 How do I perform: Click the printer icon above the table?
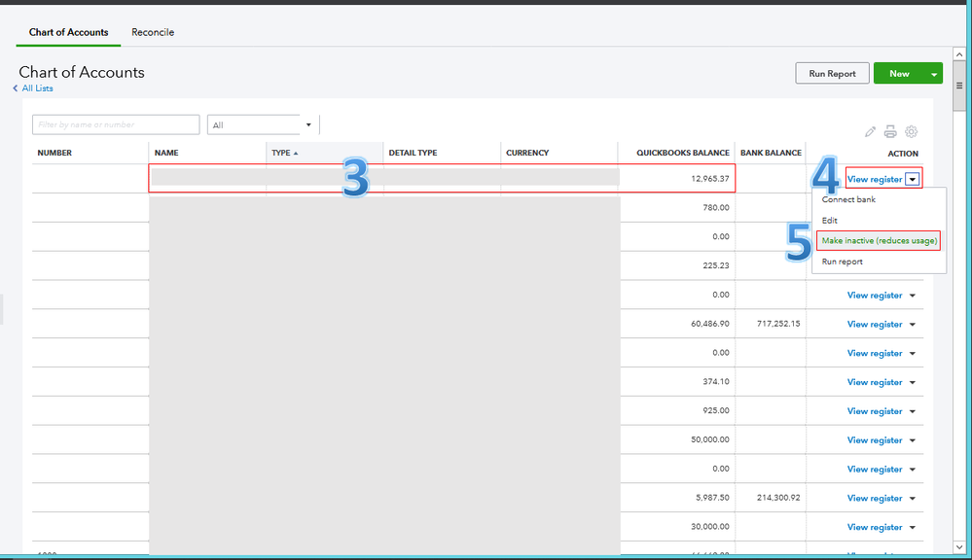coord(890,131)
